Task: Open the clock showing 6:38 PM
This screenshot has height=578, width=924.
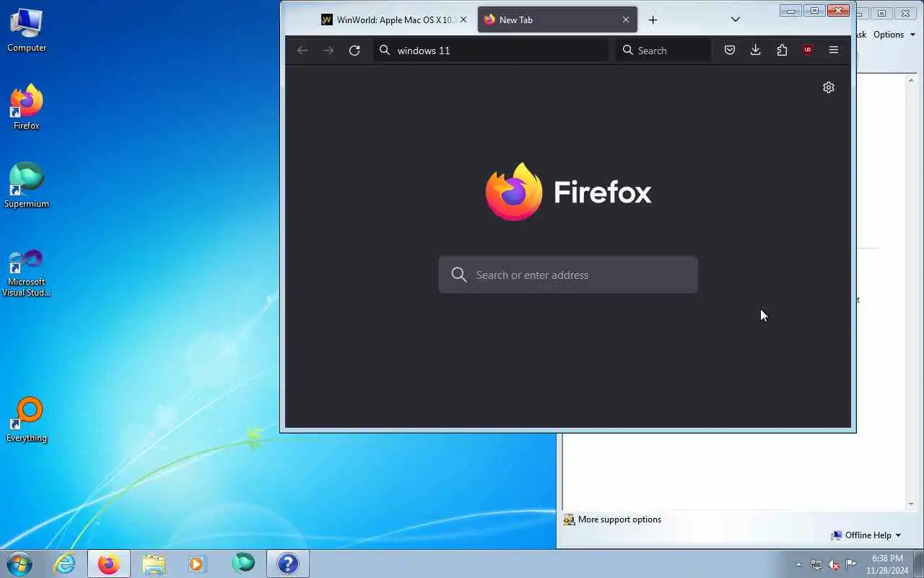Action: pyautogui.click(x=887, y=564)
